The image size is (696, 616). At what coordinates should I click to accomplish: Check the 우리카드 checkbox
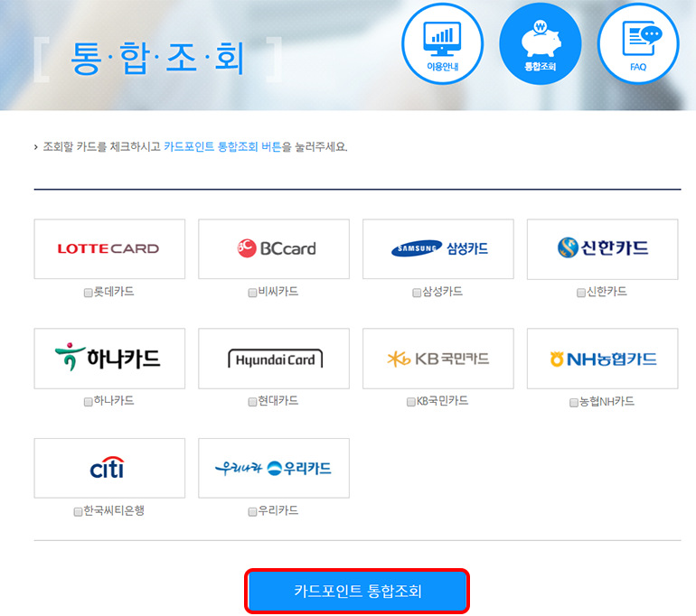[252, 512]
